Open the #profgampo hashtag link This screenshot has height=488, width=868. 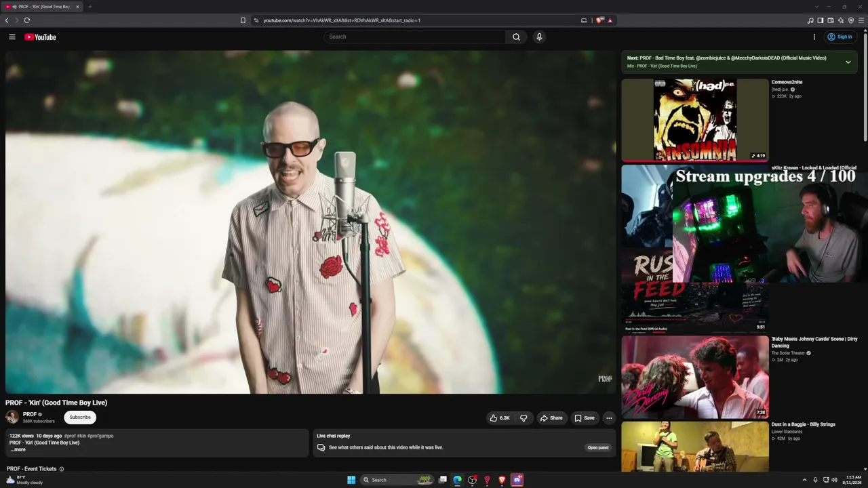(x=100, y=436)
